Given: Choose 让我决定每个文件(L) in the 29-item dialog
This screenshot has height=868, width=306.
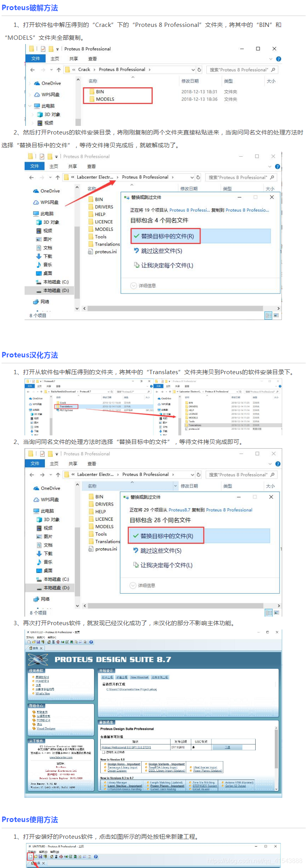Looking at the screenshot, I should point(163,565).
